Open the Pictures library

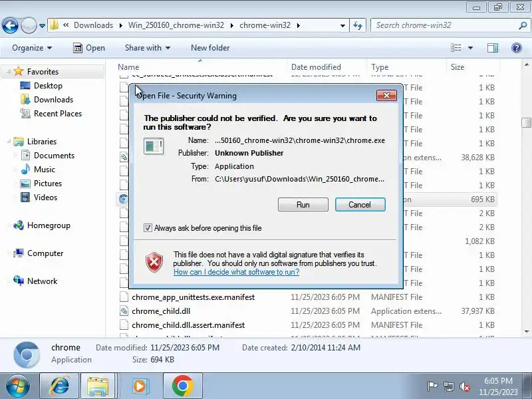click(48, 184)
